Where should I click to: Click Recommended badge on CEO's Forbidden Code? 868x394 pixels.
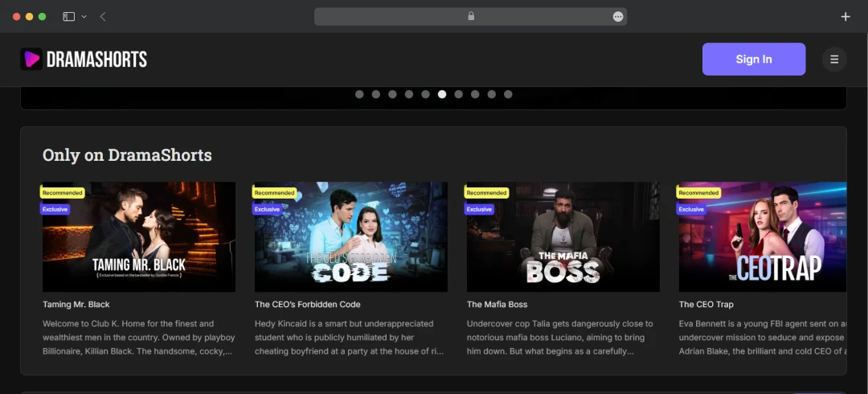(x=275, y=193)
